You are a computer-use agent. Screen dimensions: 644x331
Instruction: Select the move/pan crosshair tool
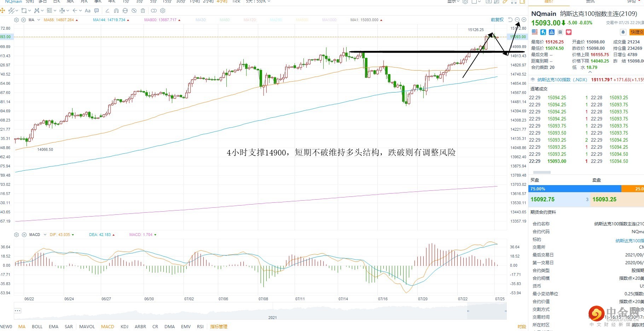point(2,11)
